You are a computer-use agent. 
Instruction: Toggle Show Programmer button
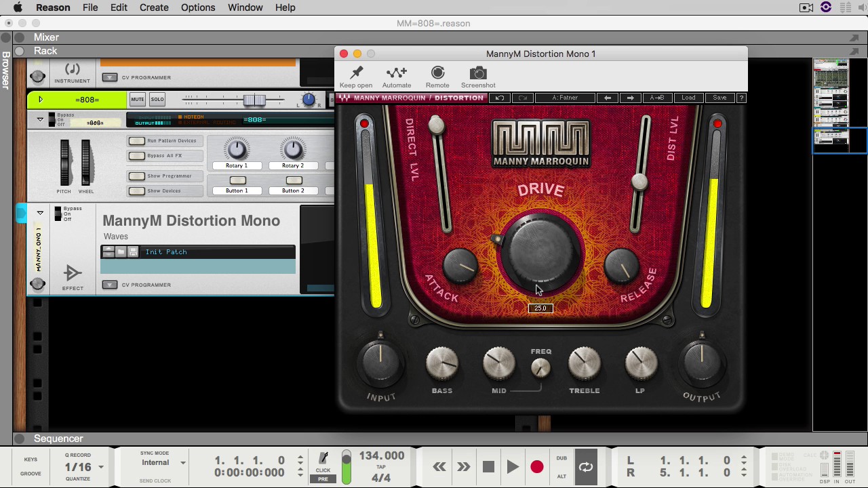tap(137, 176)
